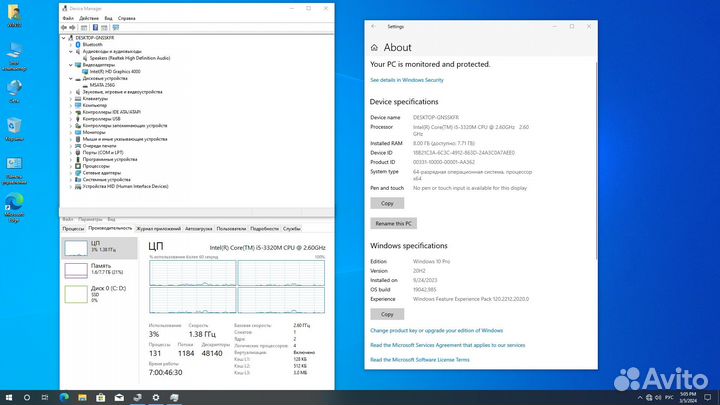Select MSATA 256G disk drive entry
Viewport: 720px width, 405px height.
(x=102, y=85)
